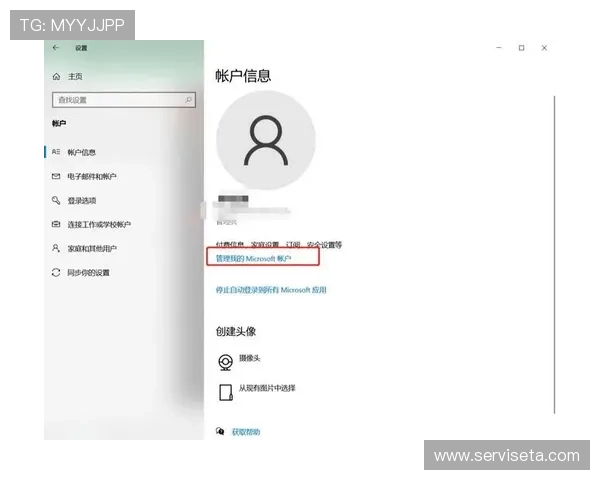The height and width of the screenshot is (480, 600).
Task: Click 停止自动登录到所有 Microsoft 应用 link
Action: coord(271,290)
